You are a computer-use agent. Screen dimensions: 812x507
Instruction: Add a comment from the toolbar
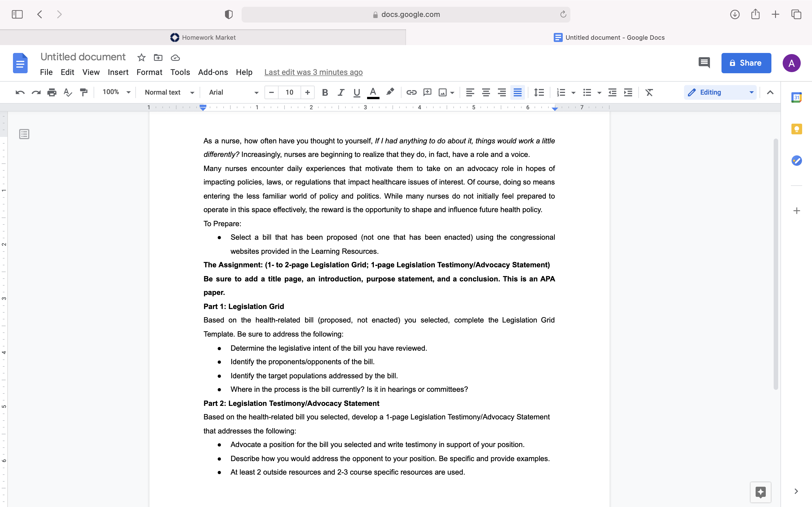[427, 92]
